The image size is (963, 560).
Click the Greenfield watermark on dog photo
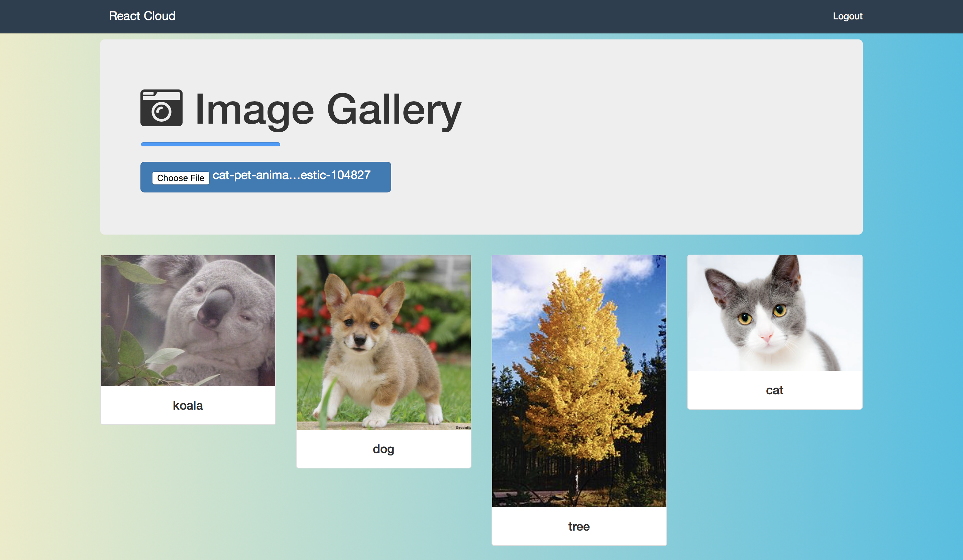[463, 427]
